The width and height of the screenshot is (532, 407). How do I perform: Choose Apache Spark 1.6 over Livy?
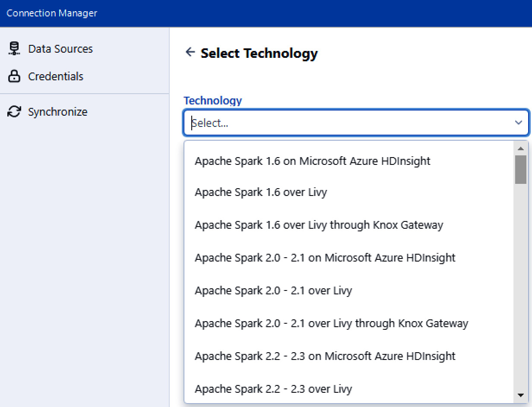[349, 192]
